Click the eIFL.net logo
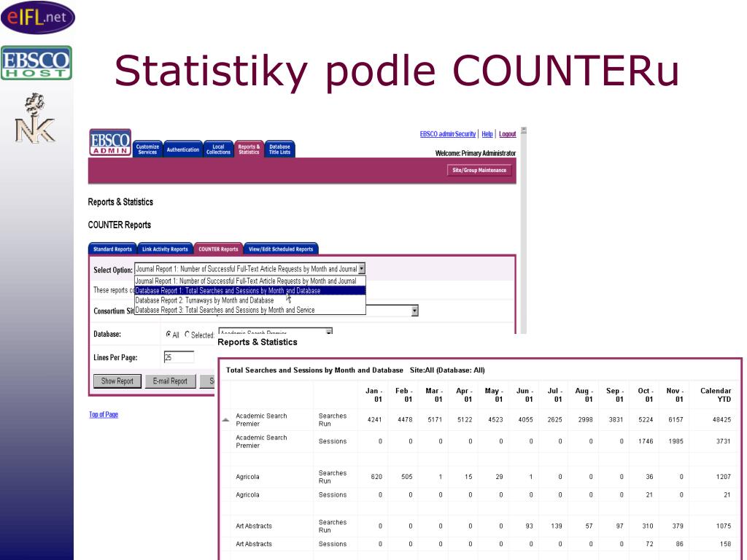The image size is (747, 560). (x=38, y=17)
